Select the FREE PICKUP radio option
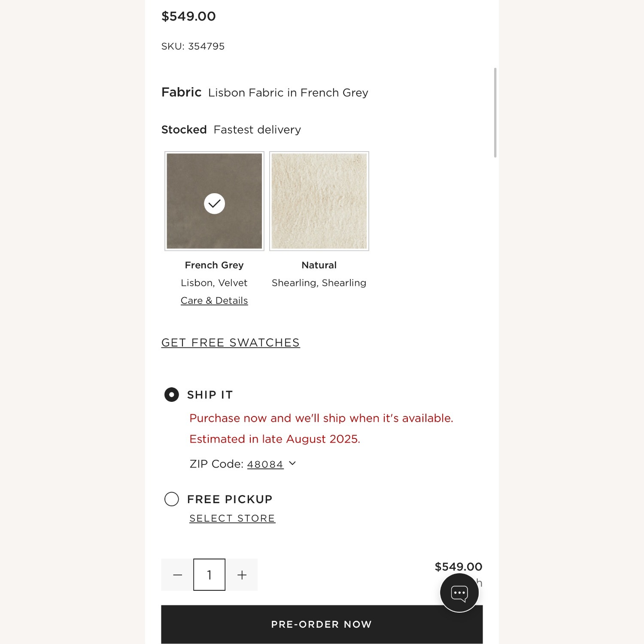Image resolution: width=644 pixels, height=644 pixels. [172, 499]
